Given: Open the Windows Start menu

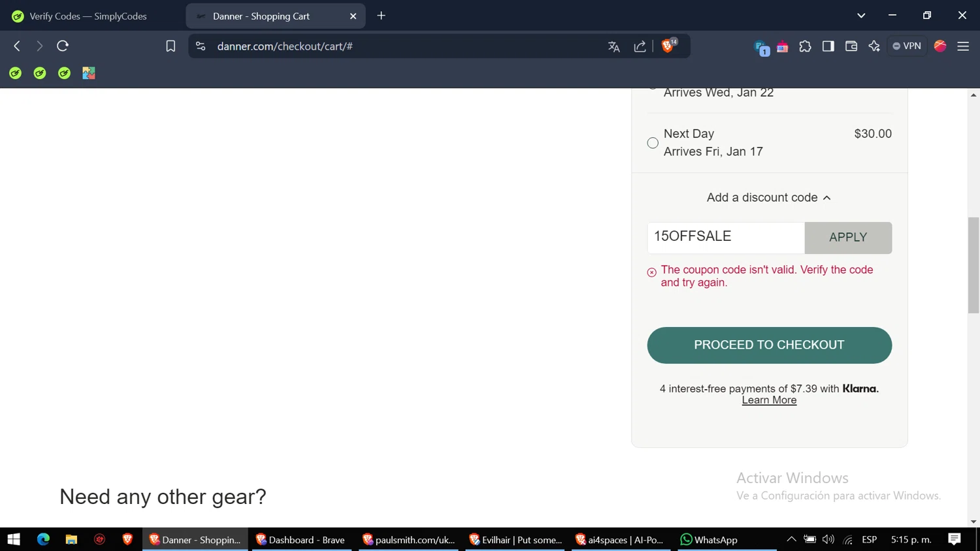Looking at the screenshot, I should pyautogui.click(x=14, y=539).
